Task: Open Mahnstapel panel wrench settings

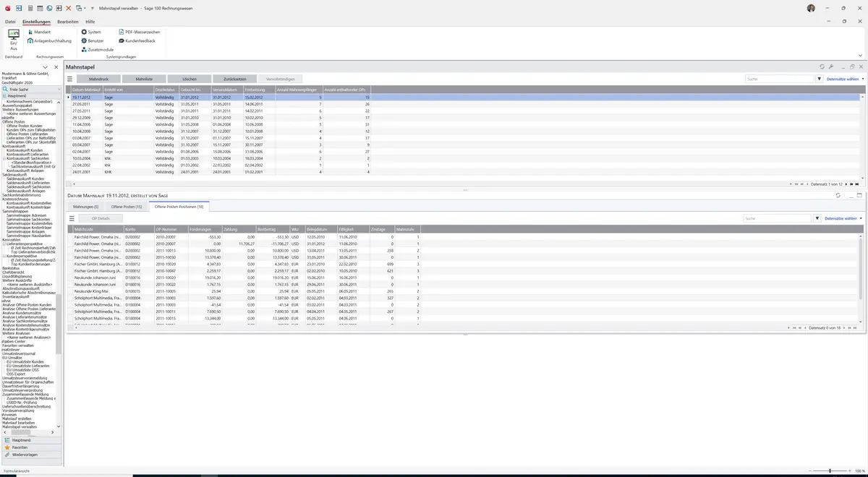Action: tap(831, 66)
